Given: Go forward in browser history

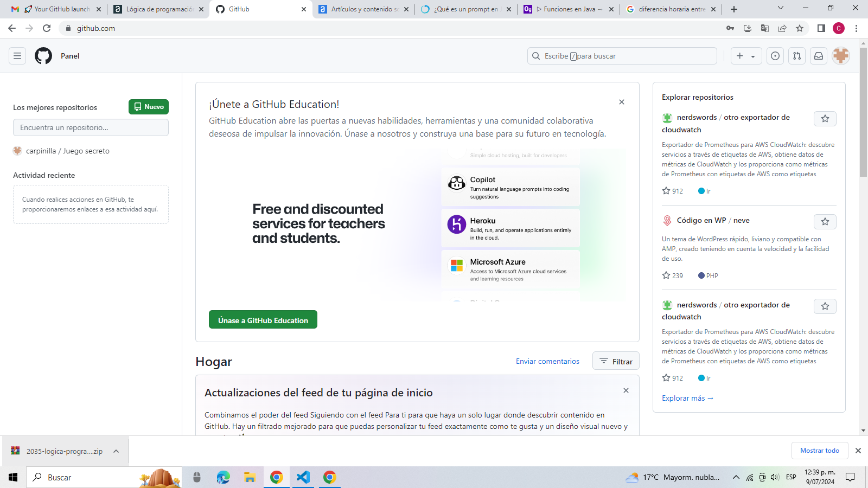Looking at the screenshot, I should tap(29, 28).
